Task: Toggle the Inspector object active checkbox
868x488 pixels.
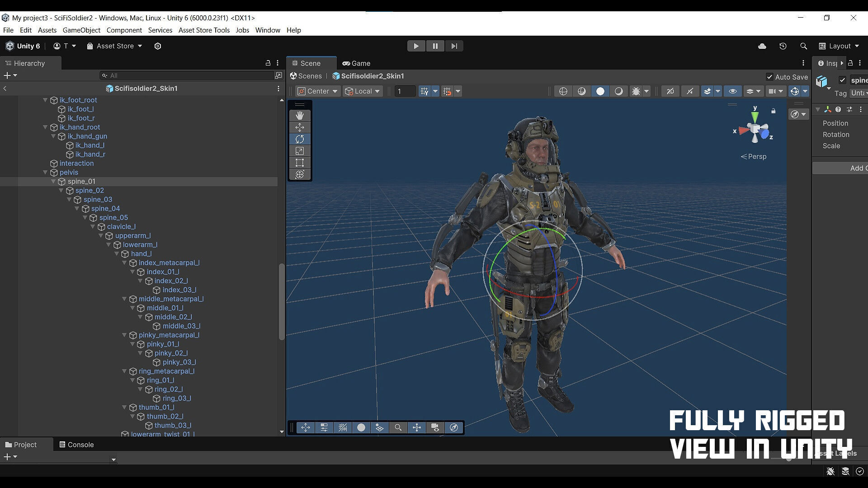Action: click(842, 80)
